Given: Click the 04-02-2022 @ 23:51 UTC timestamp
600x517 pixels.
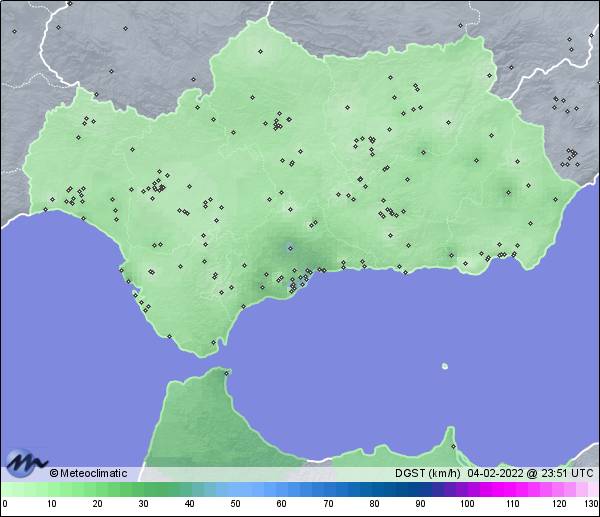Looking at the screenshot, I should [531, 473].
